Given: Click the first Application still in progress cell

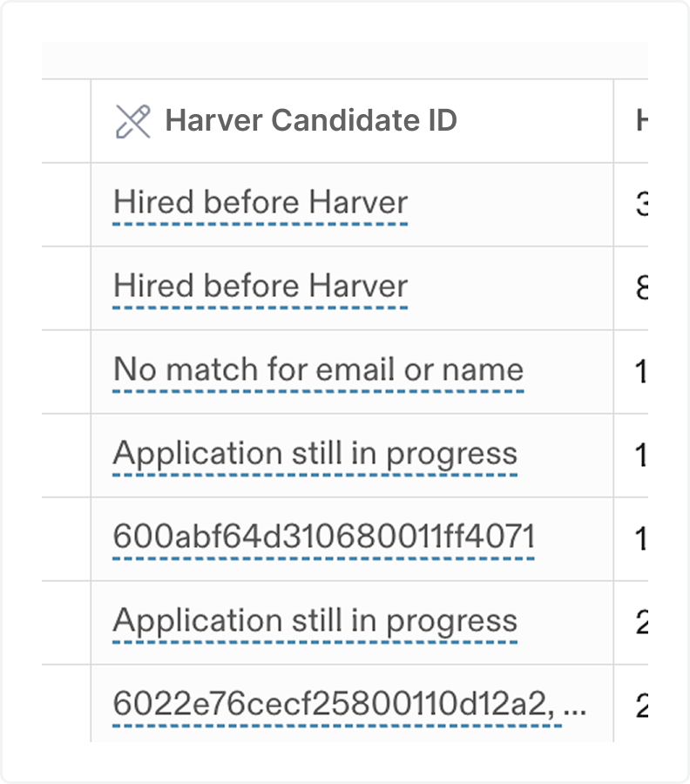Looking at the screenshot, I should tap(315, 455).
